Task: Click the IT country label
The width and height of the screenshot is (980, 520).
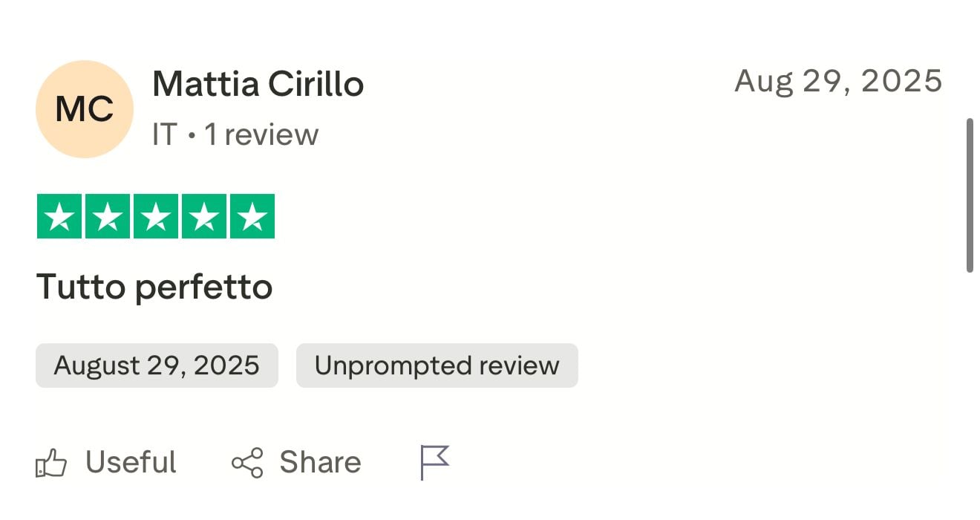Action: [x=165, y=135]
